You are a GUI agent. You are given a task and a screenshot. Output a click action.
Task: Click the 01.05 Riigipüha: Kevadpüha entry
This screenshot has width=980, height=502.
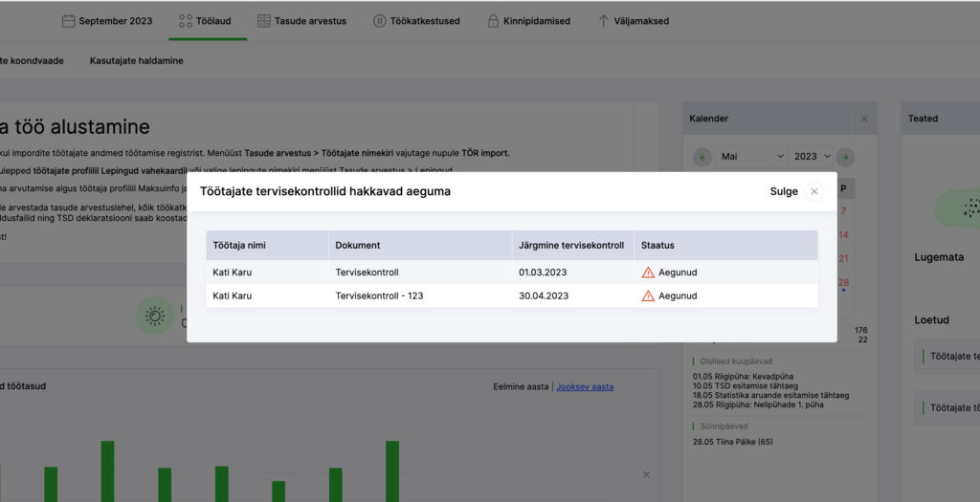743,377
